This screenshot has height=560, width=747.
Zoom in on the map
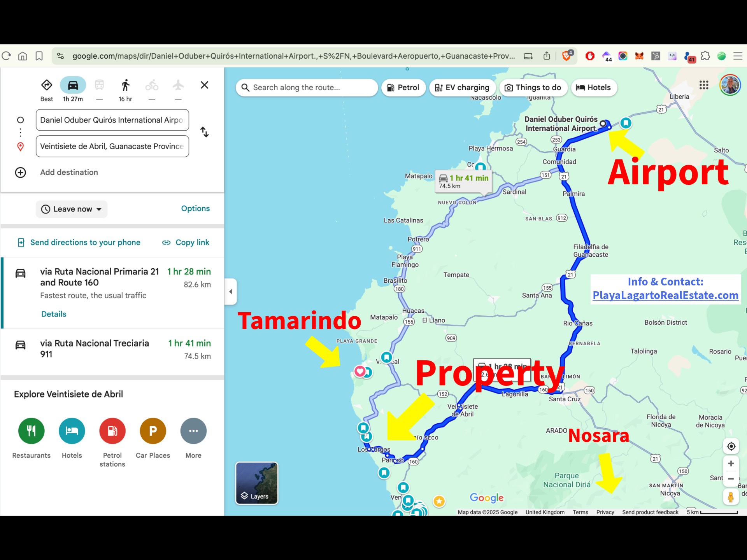pos(731,464)
